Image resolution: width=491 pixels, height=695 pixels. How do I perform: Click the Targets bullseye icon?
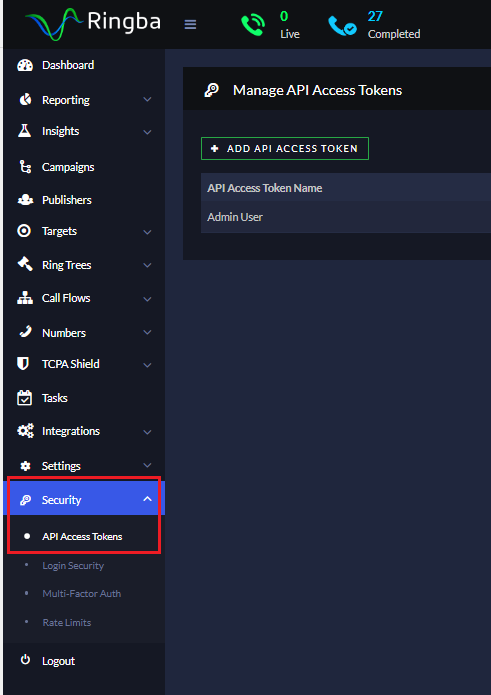tap(24, 230)
